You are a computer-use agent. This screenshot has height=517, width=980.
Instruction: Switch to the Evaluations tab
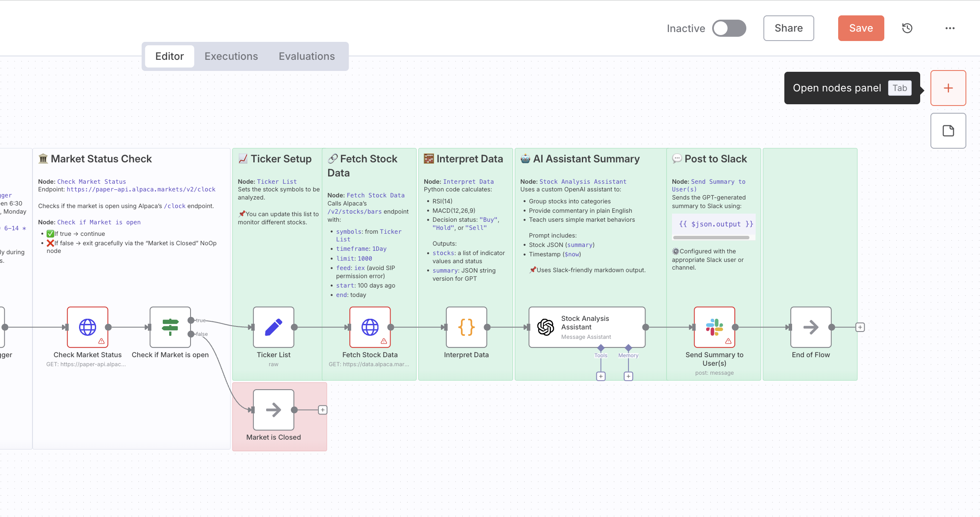306,56
